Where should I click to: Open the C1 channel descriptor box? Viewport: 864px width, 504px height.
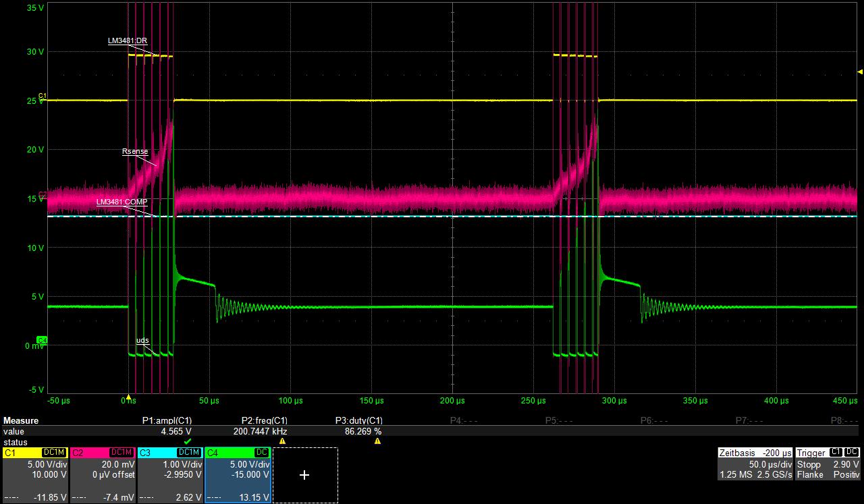(x=35, y=475)
